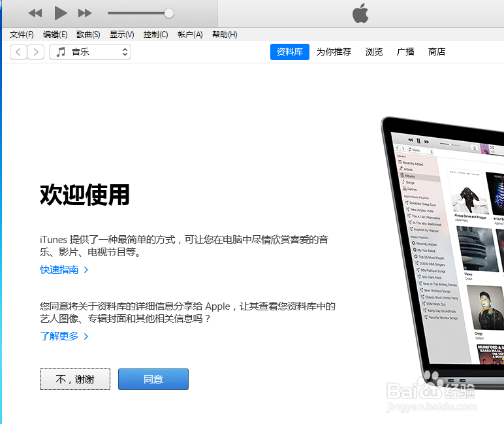This screenshot has width=504, height=424.
Task: Switch to the 浏览 tab
Action: click(374, 52)
